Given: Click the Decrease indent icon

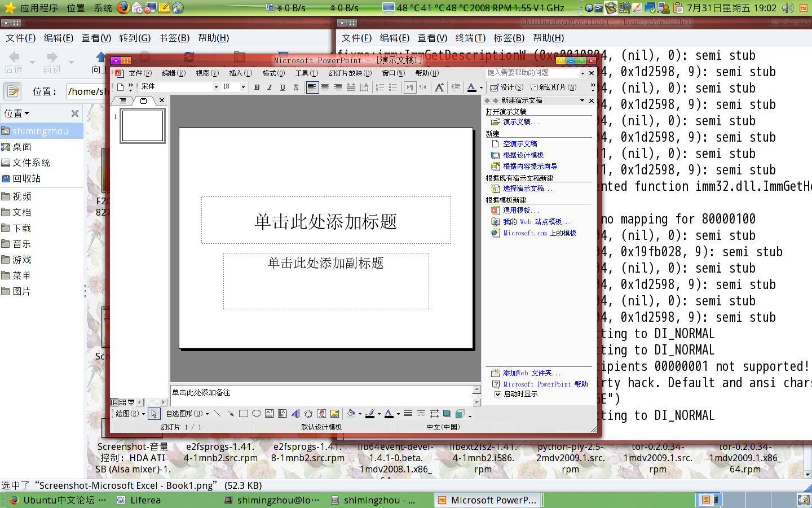Looking at the screenshot, I should click(456, 87).
